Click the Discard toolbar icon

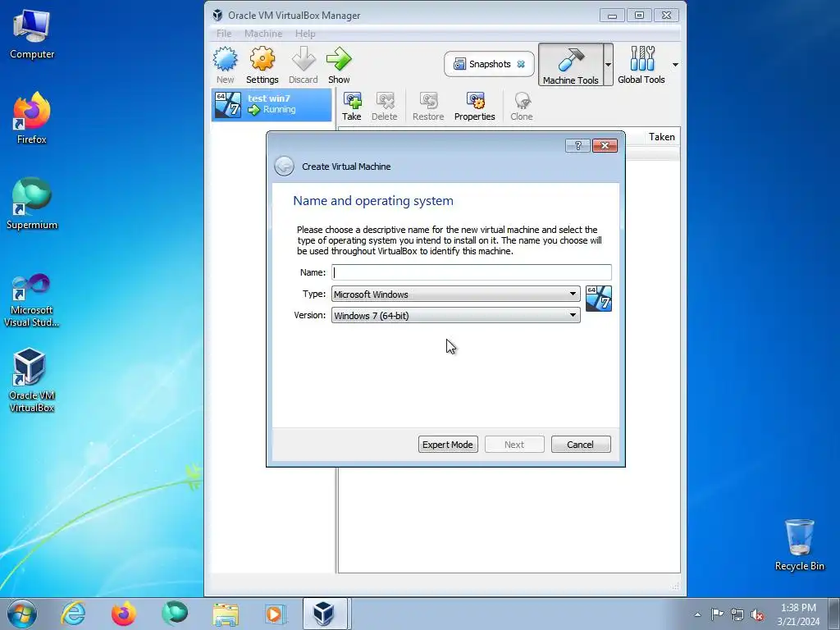(304, 66)
